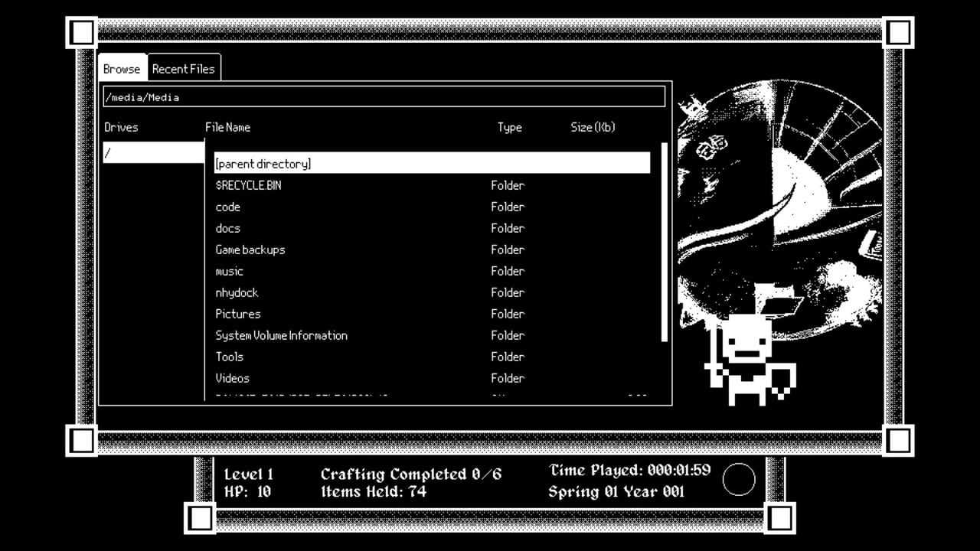Open the $RECYCLE.BIN folder
Image resolution: width=980 pixels, height=551 pixels.
point(248,185)
